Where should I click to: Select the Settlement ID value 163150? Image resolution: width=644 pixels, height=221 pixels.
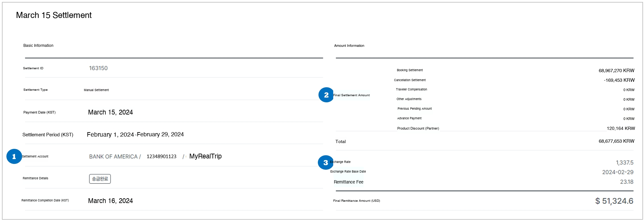tap(98, 68)
